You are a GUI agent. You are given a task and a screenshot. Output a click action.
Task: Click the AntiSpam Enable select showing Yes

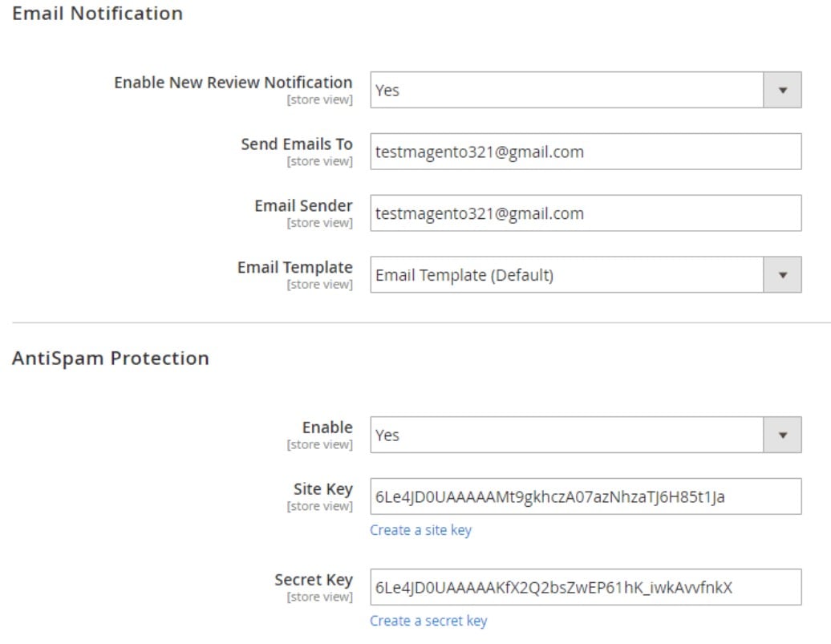[586, 435]
